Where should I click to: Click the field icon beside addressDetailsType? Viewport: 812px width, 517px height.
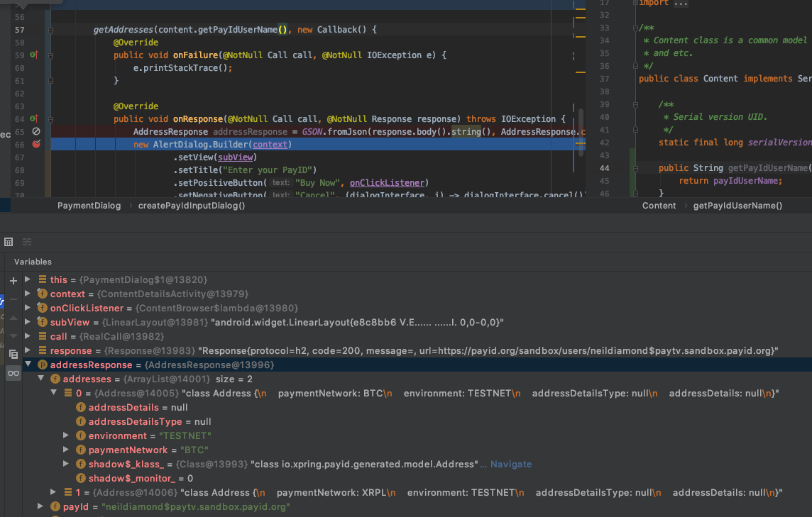pos(81,421)
